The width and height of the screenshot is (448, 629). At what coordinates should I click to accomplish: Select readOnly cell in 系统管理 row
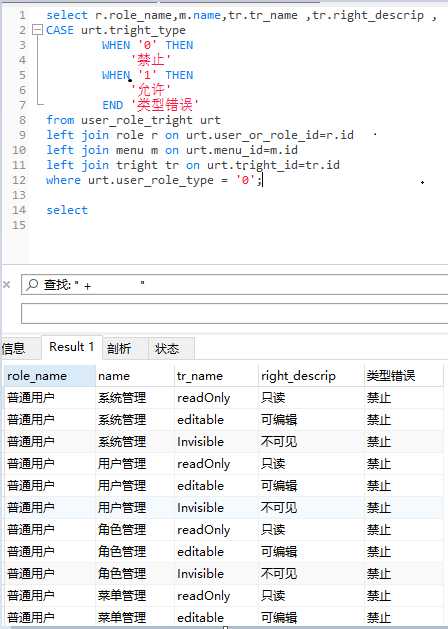pyautogui.click(x=216, y=398)
